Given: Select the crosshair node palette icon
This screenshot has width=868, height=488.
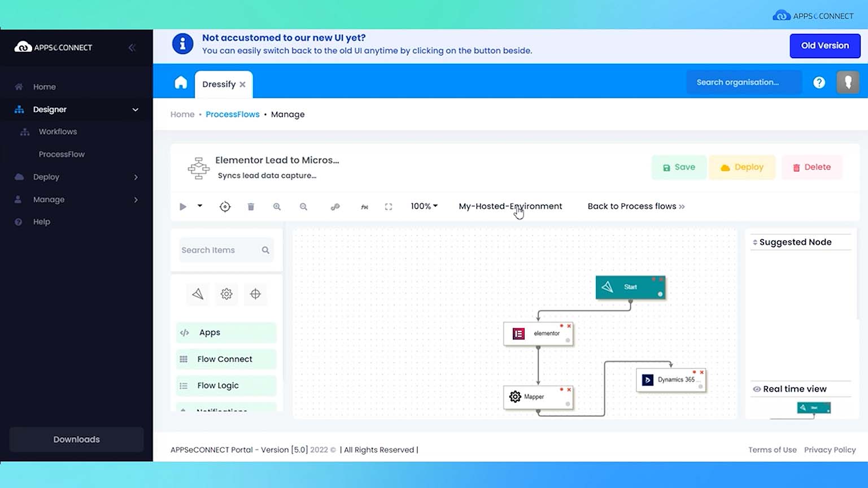Looking at the screenshot, I should coord(255,294).
